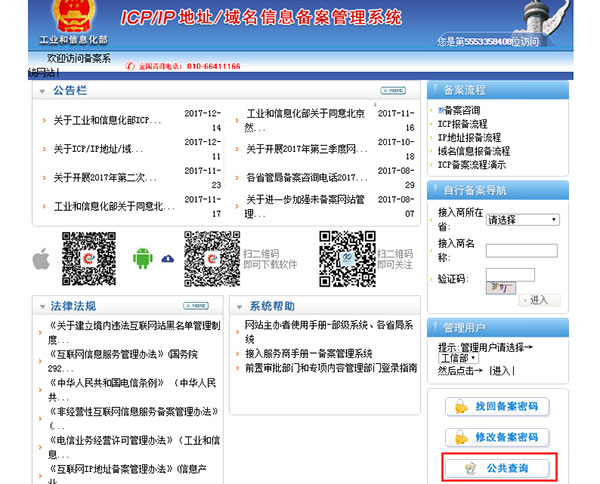This screenshot has width=600, height=484.
Task: Open the ICP备案流程演示 link
Action: point(472,165)
